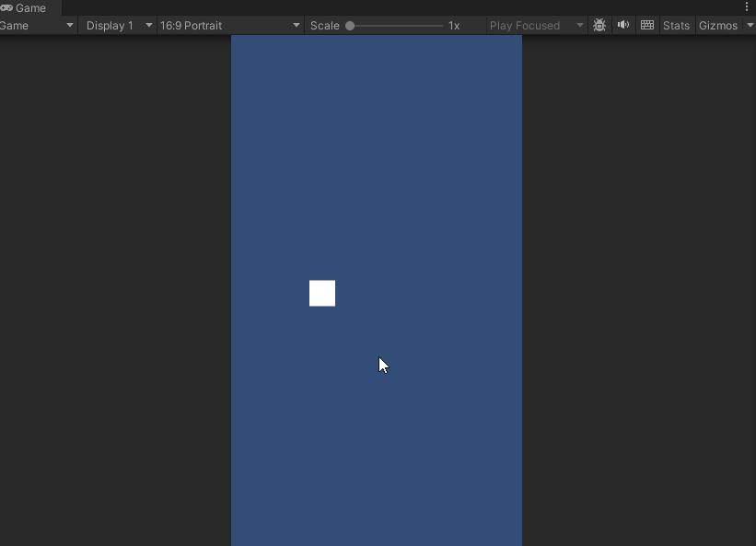Expand the Gizmos dropdown arrow
The image size is (756, 546).
pyautogui.click(x=750, y=26)
